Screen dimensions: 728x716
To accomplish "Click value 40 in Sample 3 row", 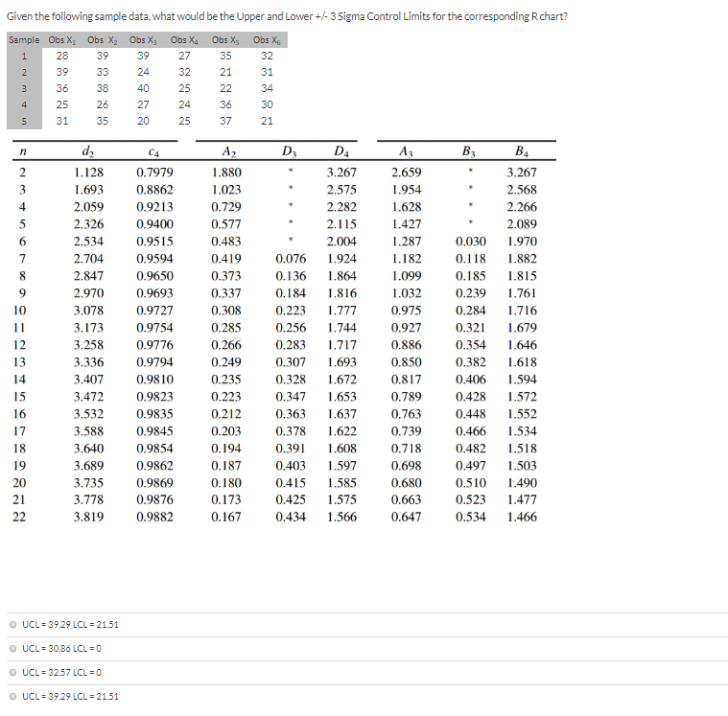I will 144,88.
